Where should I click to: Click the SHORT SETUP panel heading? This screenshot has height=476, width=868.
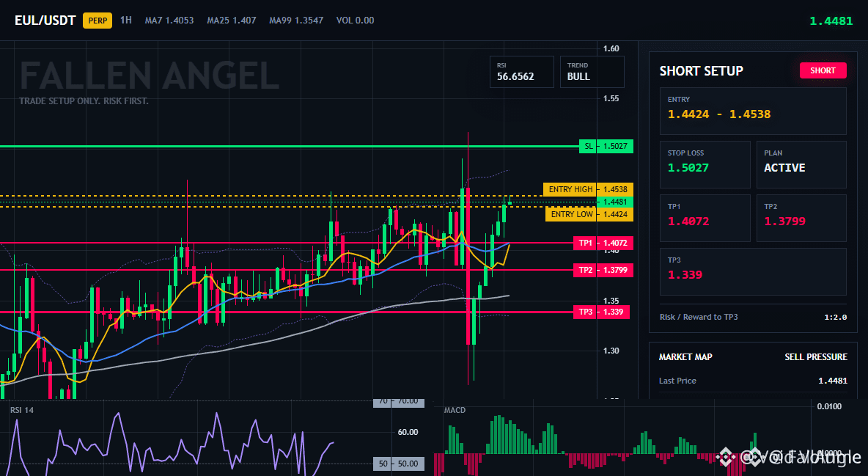click(701, 71)
